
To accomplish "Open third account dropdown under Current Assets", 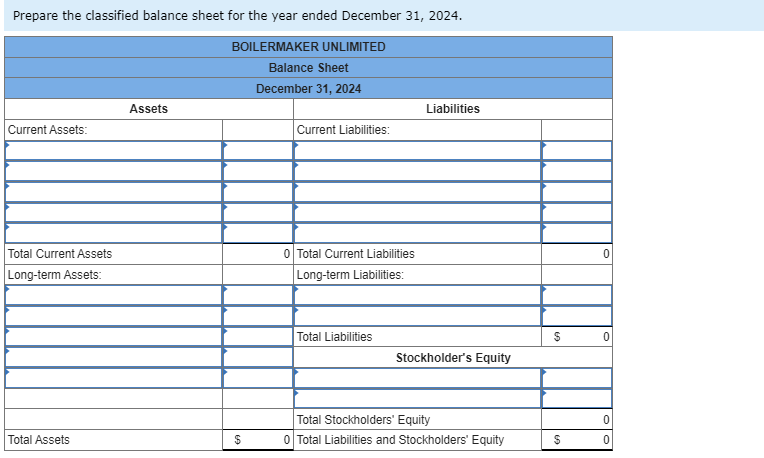I will pos(114,192).
